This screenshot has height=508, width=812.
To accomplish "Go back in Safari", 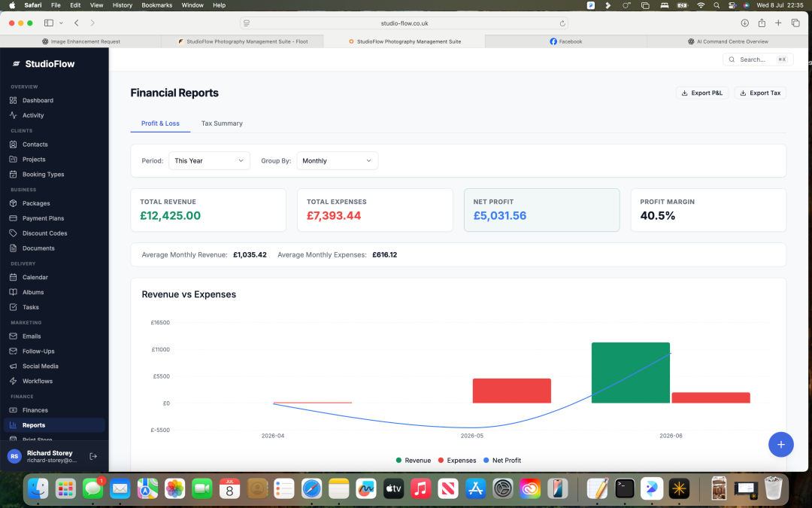I will [77, 23].
